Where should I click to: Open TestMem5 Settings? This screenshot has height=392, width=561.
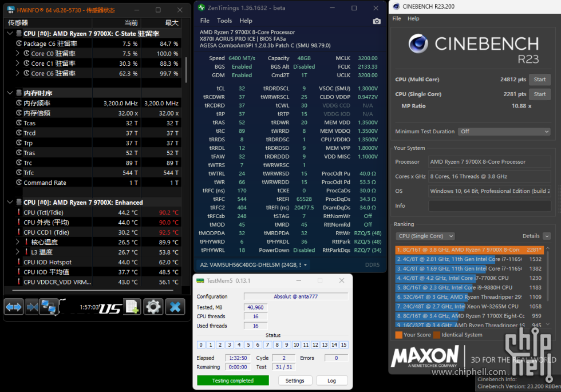point(295,381)
